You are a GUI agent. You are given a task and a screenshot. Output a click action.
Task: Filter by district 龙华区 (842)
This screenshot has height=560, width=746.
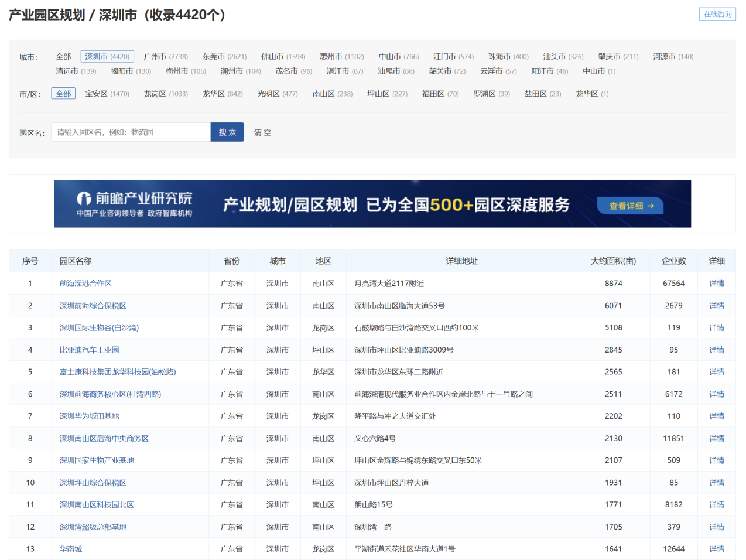click(223, 94)
